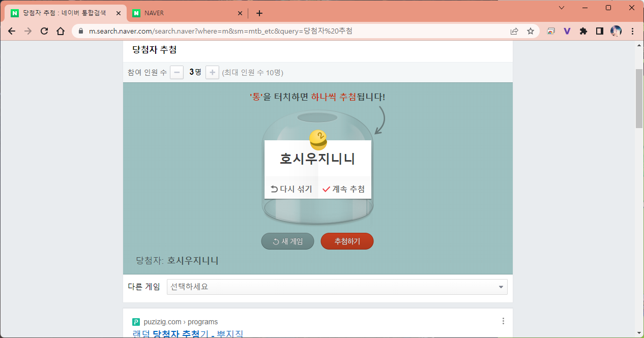Select 다시 섞기 to reshuffle
The width and height of the screenshot is (644, 338).
pyautogui.click(x=291, y=189)
